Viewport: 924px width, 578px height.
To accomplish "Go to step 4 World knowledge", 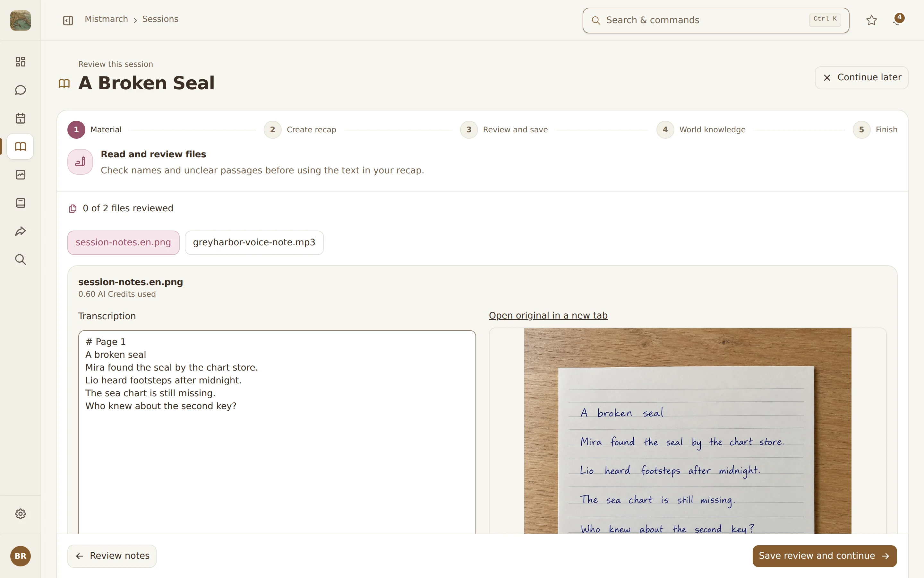I will [x=701, y=130].
